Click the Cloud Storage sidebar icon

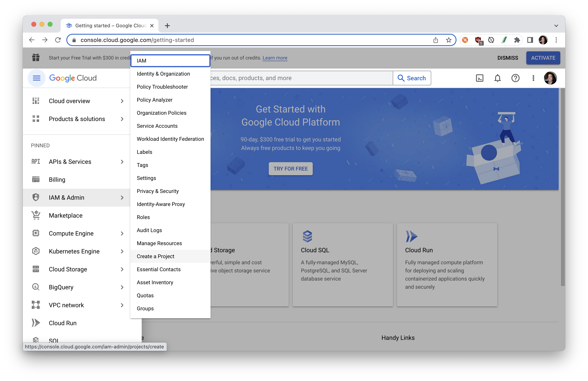[36, 269]
